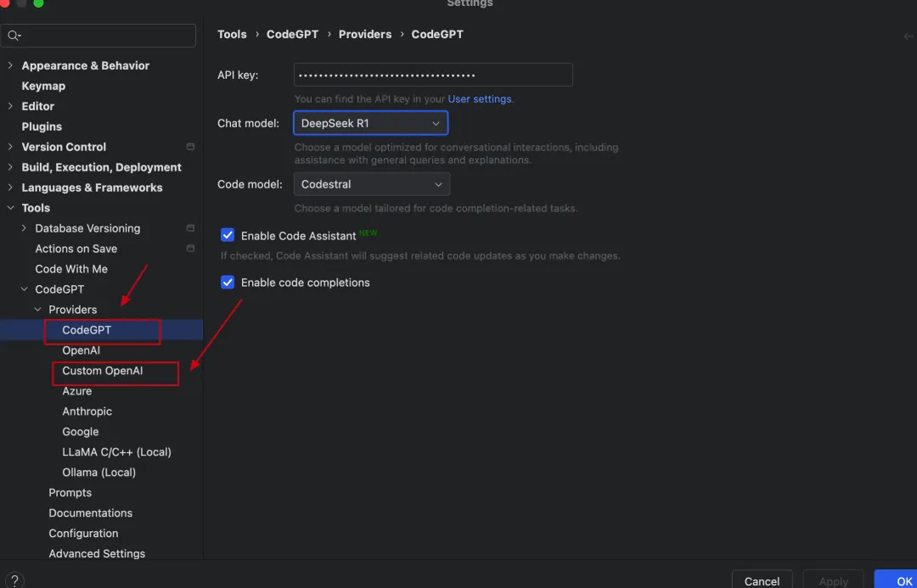917x588 pixels.
Task: Collapse the CodeGPT tree node chevron
Action: pos(24,289)
